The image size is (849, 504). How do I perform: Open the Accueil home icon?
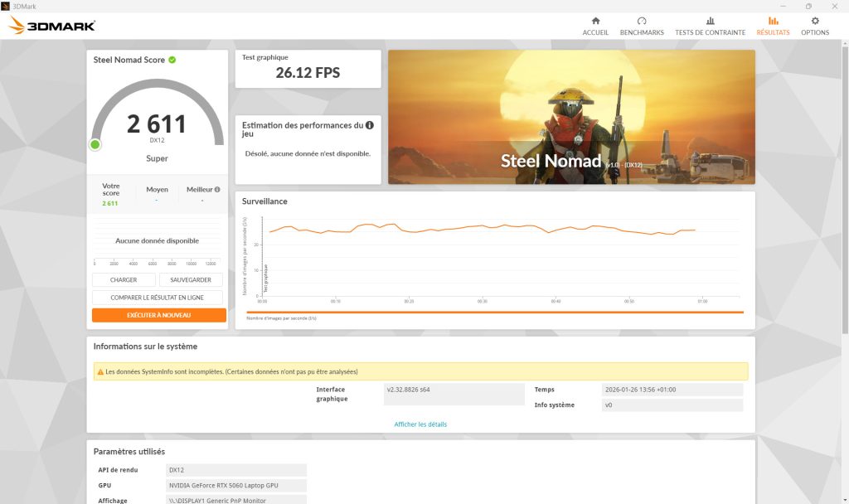click(595, 21)
